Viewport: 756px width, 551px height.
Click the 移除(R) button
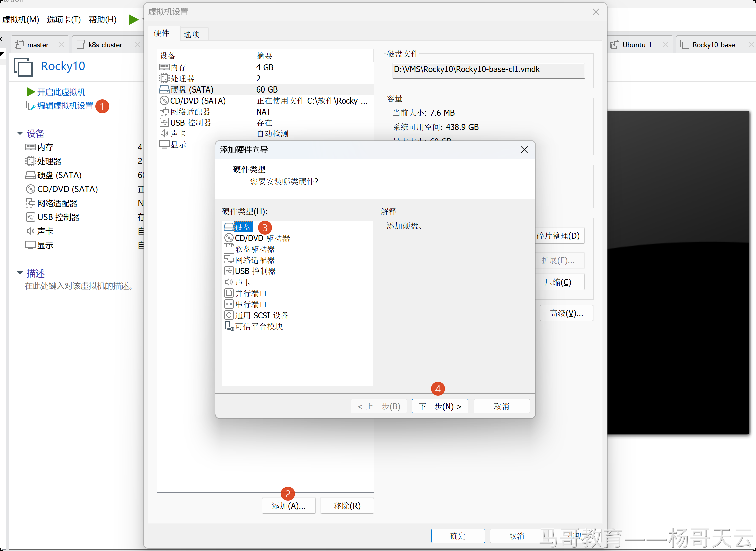coord(347,506)
